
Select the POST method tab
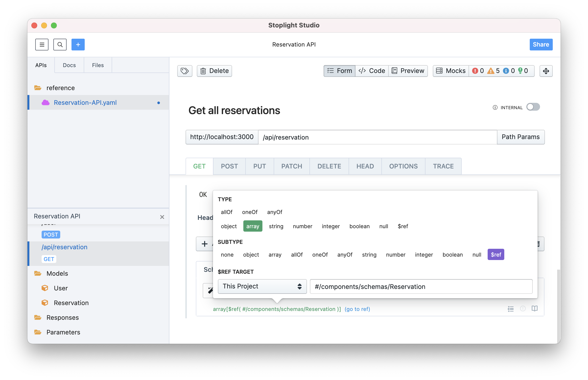pyautogui.click(x=229, y=166)
